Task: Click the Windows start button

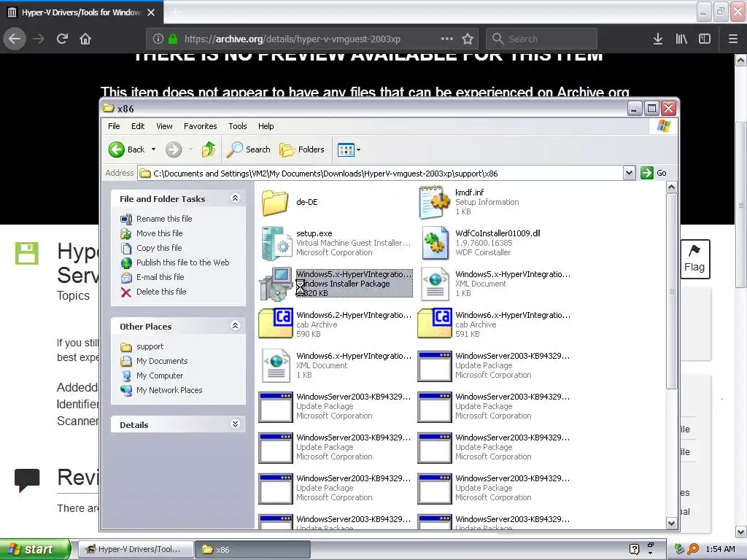Action: [34, 549]
